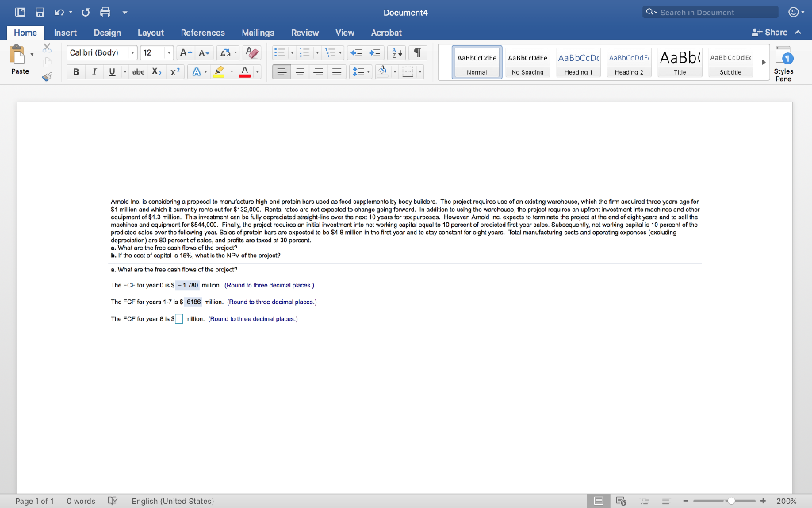Apply yellow text highlight color
Viewport: 812px width, 508px height.
220,72
